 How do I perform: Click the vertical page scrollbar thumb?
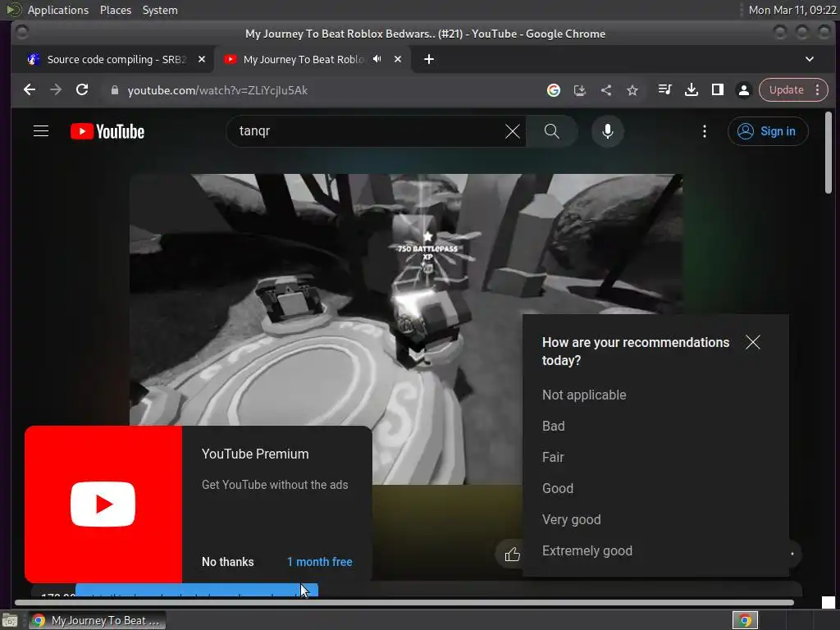point(829,153)
